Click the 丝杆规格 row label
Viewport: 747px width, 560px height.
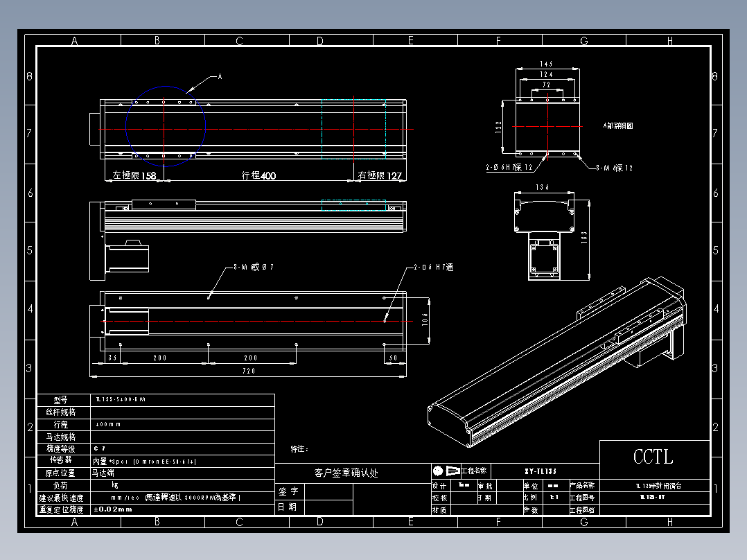pyautogui.click(x=60, y=412)
